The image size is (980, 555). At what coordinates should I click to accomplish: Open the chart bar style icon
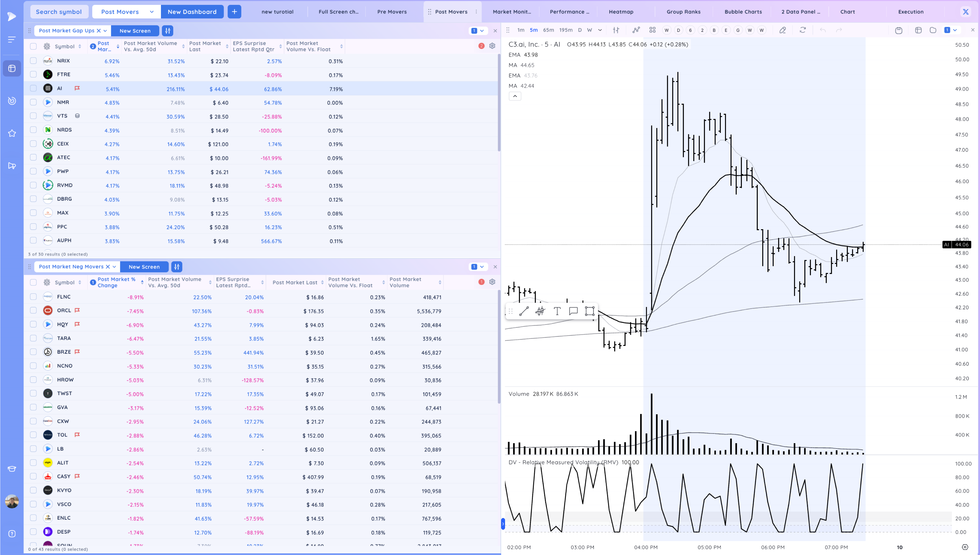[616, 30]
